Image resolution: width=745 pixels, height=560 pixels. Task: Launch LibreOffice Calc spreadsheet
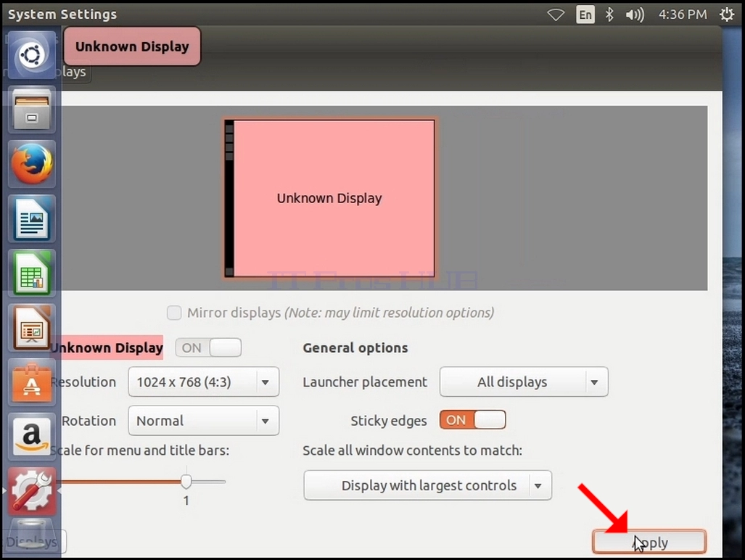32,273
